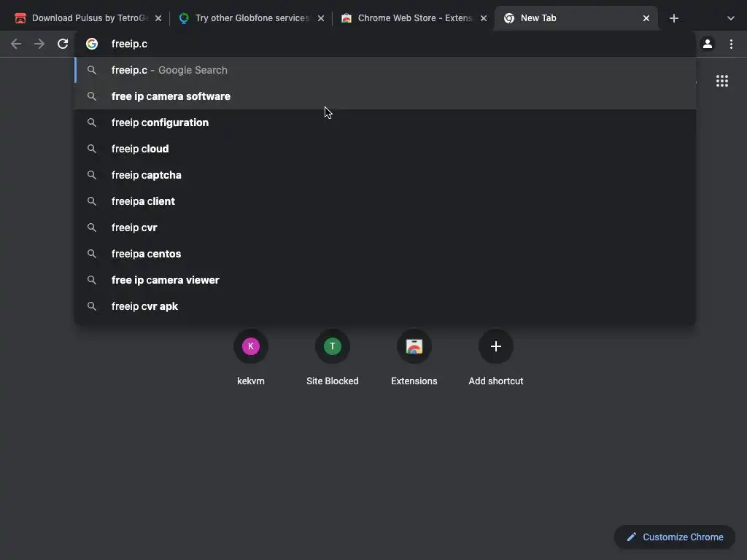Click the address bar text freeip.c
The image size is (747, 560).
[x=129, y=44]
